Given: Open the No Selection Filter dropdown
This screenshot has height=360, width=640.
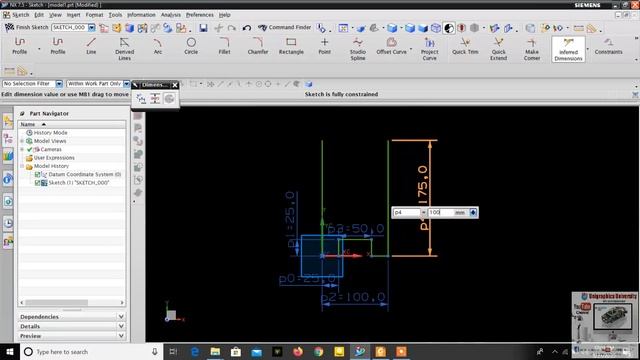Looking at the screenshot, I should pyautogui.click(x=59, y=84).
